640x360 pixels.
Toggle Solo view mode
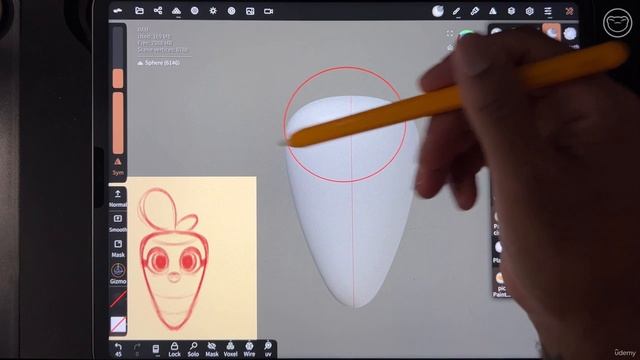(193, 350)
